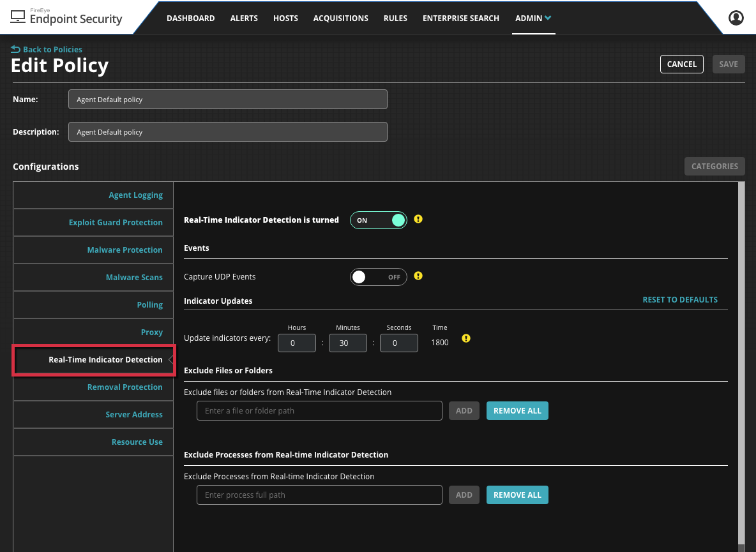The image size is (756, 552).
Task: Click info icon beside Real-Time Indicator Detection toggle
Action: 418,219
